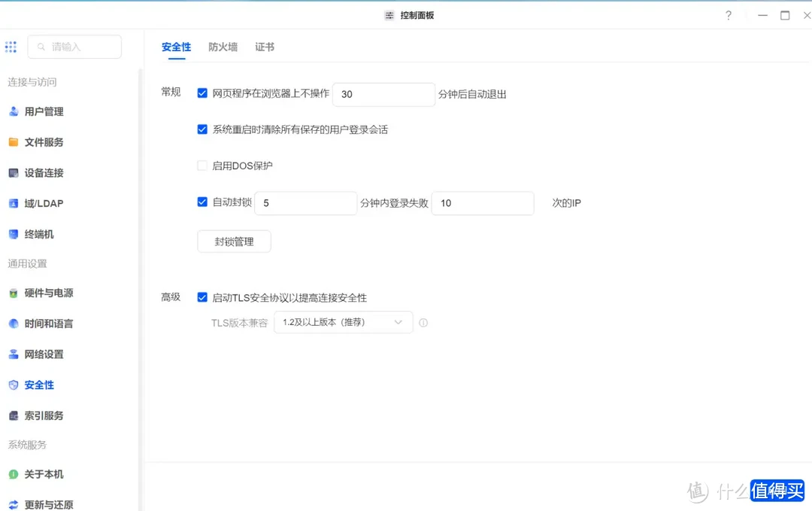Open the 更新与还原 section
The image size is (812, 511).
[48, 504]
